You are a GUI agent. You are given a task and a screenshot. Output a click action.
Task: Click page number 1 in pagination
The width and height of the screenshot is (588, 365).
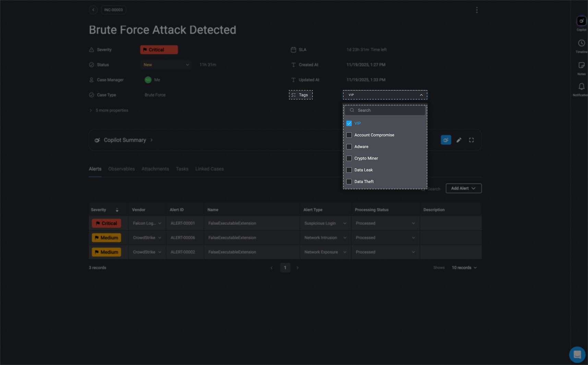point(285,268)
